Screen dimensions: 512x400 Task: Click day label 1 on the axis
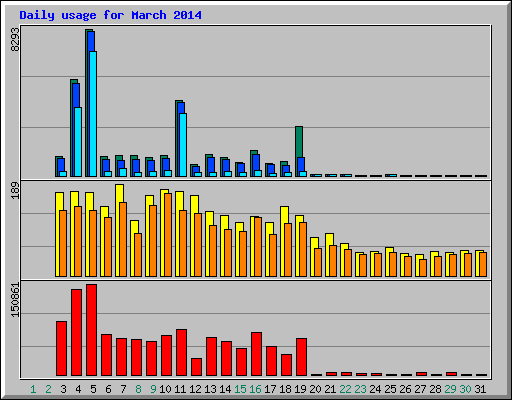pos(33,389)
